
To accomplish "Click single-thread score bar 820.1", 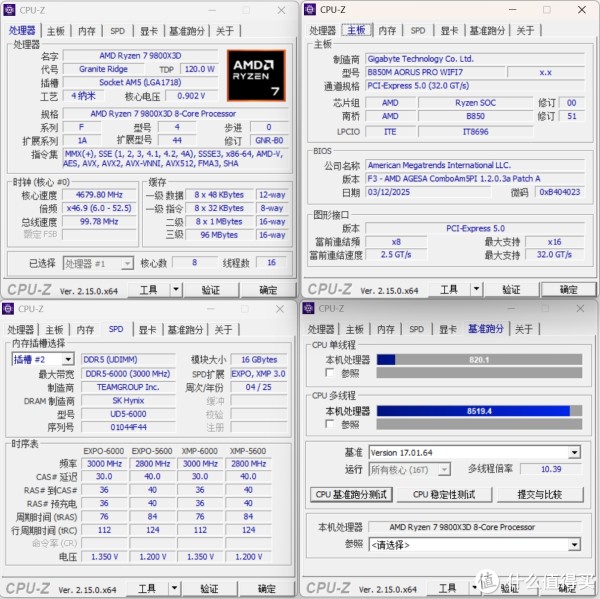I will (x=479, y=360).
